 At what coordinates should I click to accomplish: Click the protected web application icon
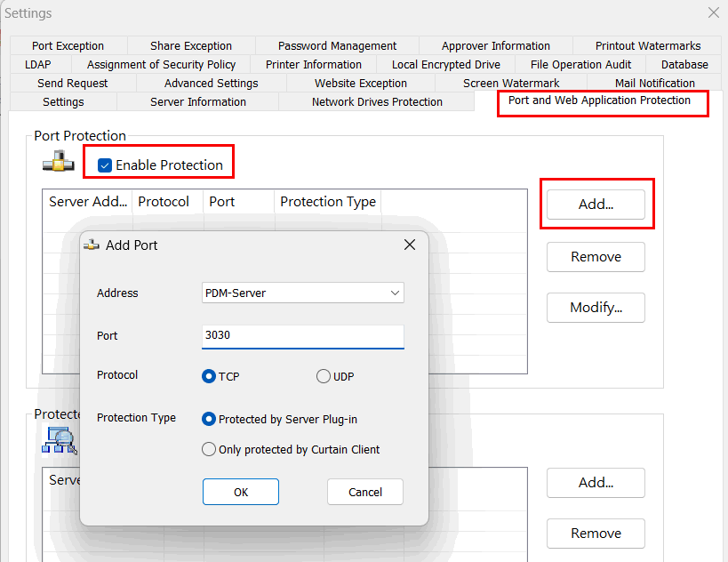click(x=57, y=438)
